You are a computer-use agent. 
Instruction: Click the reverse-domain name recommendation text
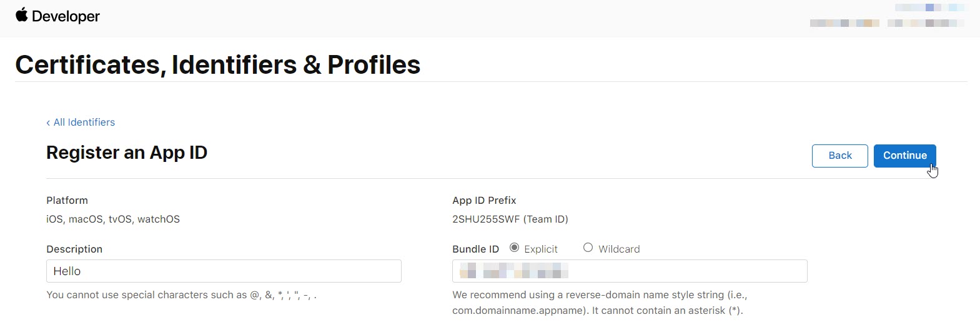point(600,303)
